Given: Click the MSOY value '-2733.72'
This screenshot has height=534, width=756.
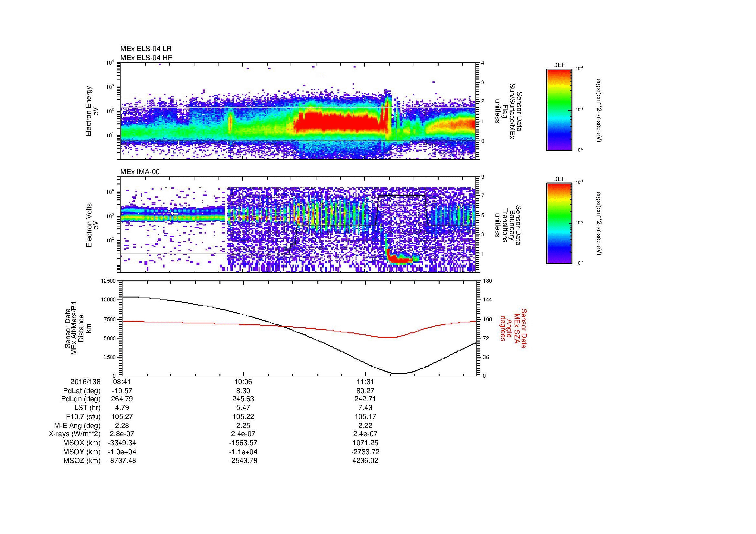Looking at the screenshot, I should (x=365, y=452).
